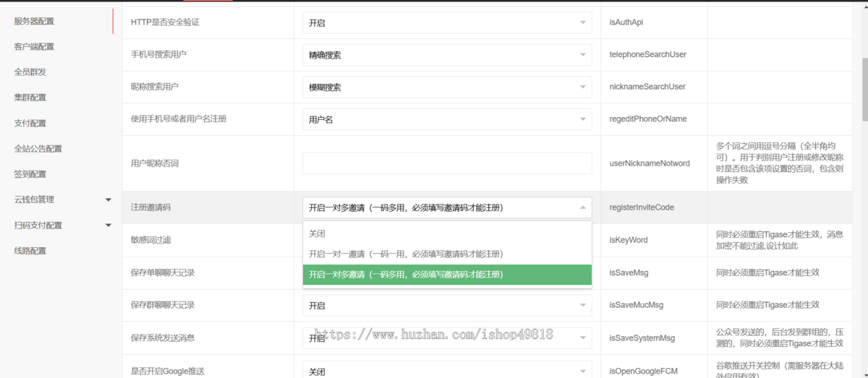Image resolution: width=868 pixels, height=378 pixels.
Task: Click the 使用手机号或者用户名注册 row label
Action: [x=179, y=119]
